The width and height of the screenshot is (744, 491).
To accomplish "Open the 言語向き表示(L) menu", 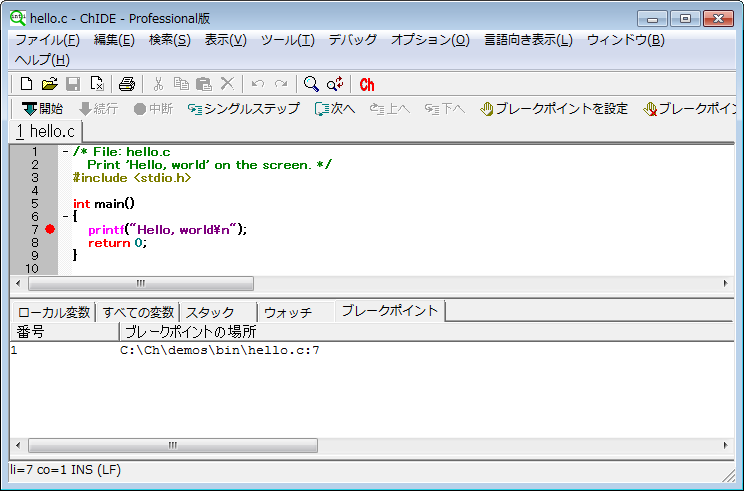I will pyautogui.click(x=528, y=40).
